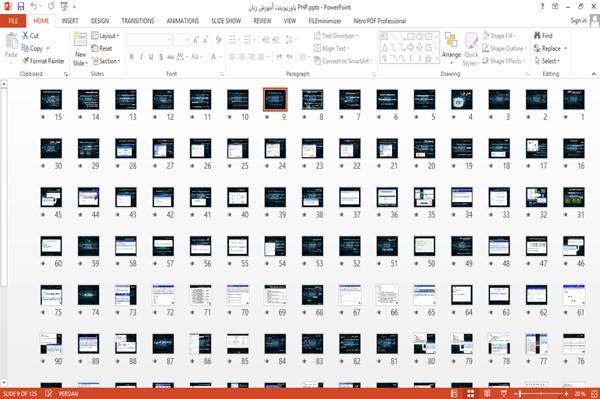Cut the selected slide
Image resolution: width=600 pixels, height=399 pixels.
point(30,36)
